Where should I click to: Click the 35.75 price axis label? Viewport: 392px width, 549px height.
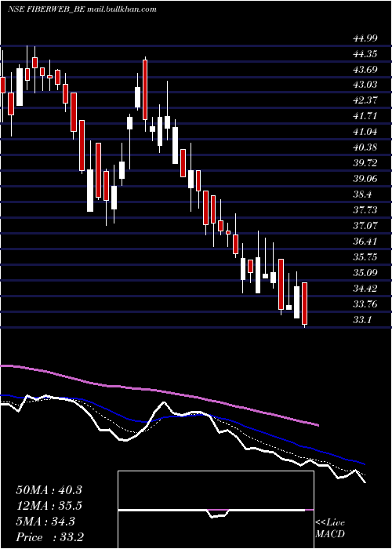click(365, 257)
